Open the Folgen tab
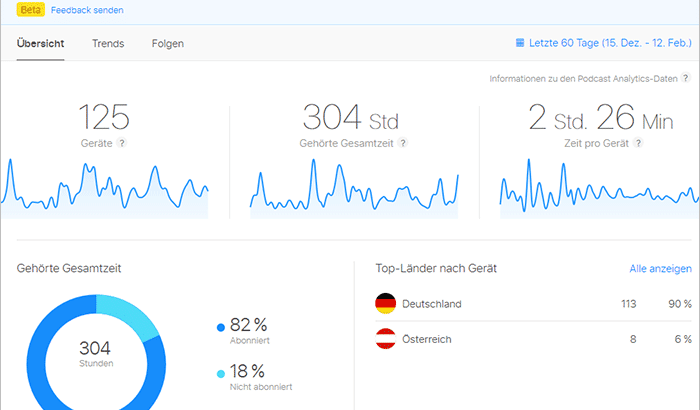The height and width of the screenshot is (410, 700). point(168,44)
